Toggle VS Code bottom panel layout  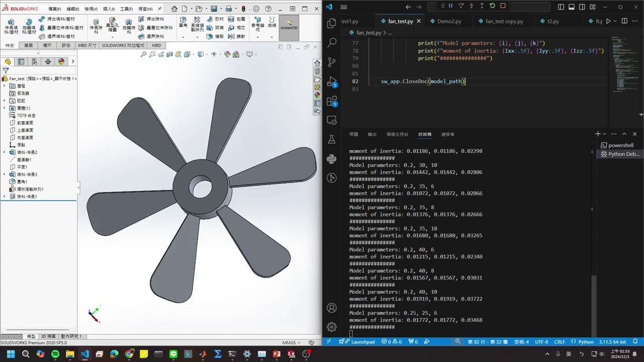572,7
